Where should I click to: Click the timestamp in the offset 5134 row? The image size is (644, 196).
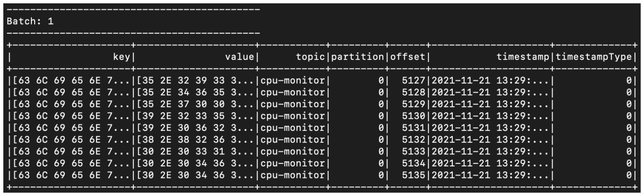click(x=490, y=163)
